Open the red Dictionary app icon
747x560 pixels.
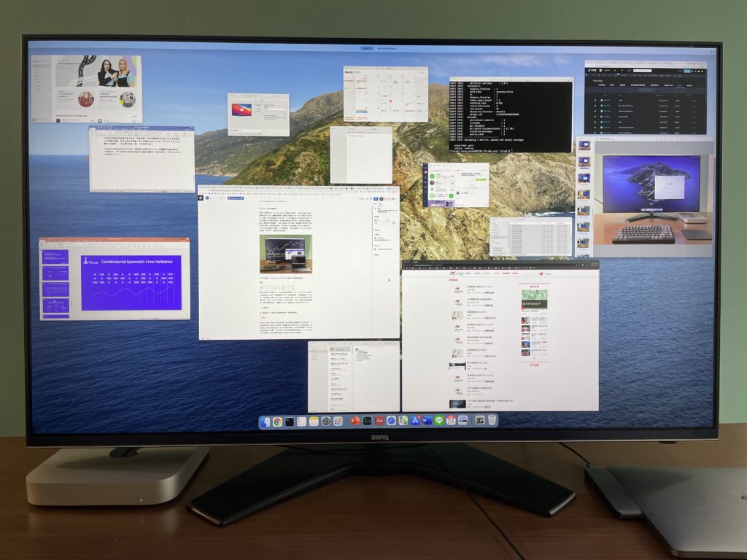coord(379,421)
